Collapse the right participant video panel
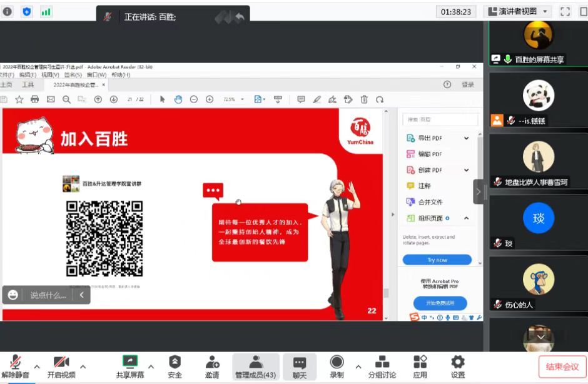The image size is (588, 384). pos(479,191)
